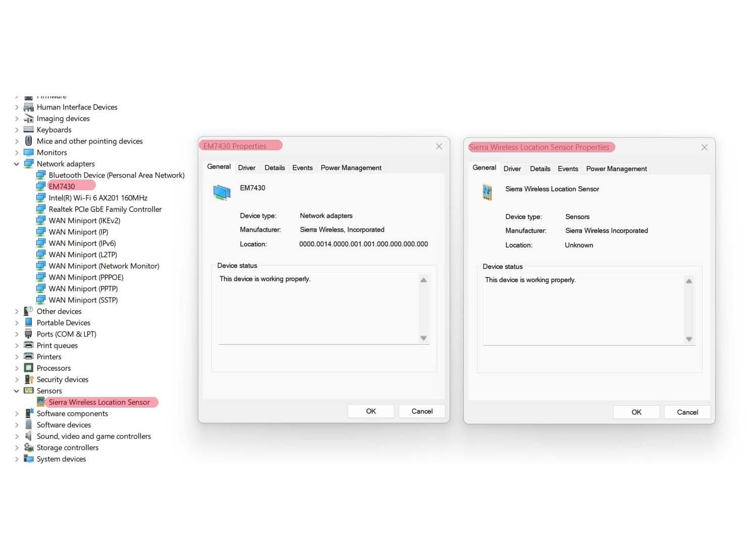Click the Intel Wi-Fi 6 AX201 adapter icon
This screenshot has height=560, width=747.
(x=41, y=198)
